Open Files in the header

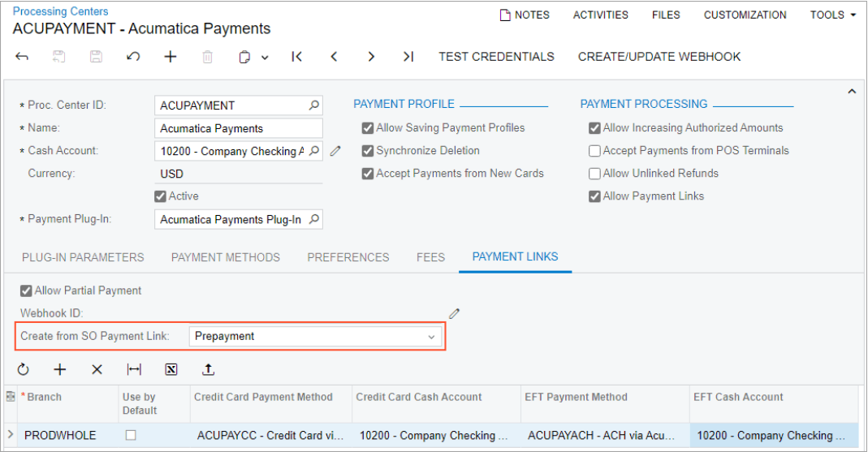(666, 15)
